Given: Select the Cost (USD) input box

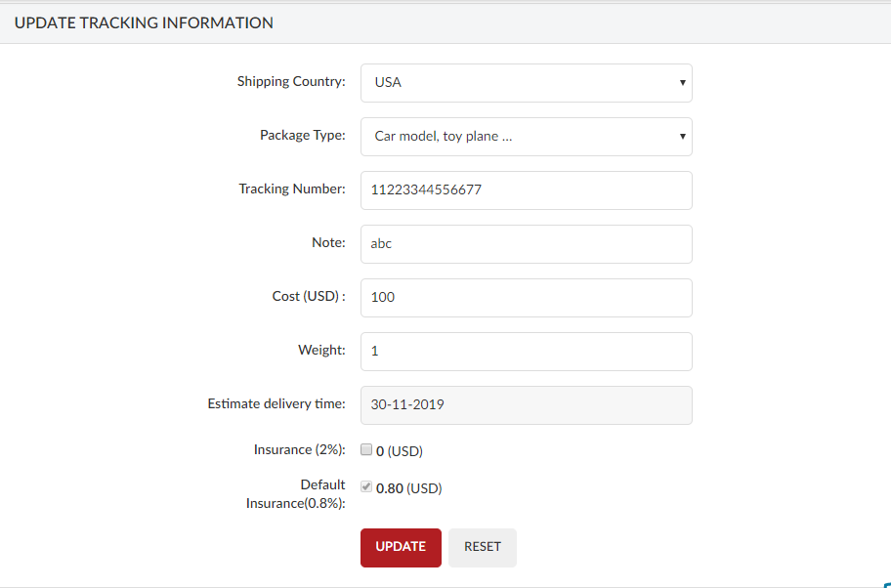Looking at the screenshot, I should pos(527,298).
